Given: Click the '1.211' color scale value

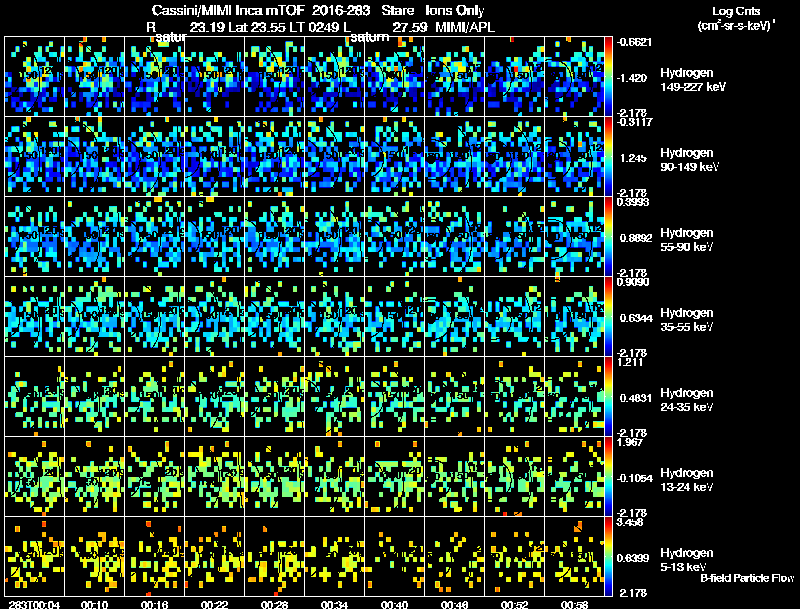Looking at the screenshot, I should [x=630, y=362].
